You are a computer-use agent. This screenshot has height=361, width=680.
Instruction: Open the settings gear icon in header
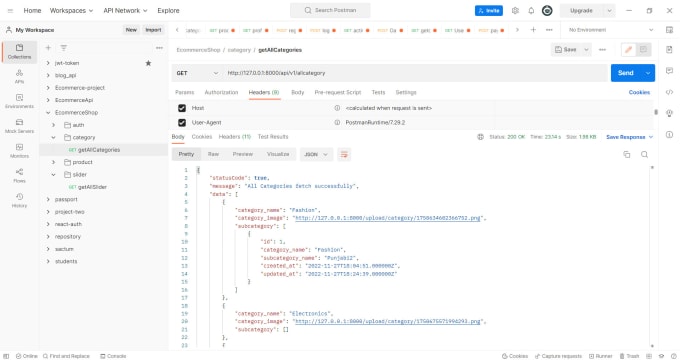(x=515, y=10)
